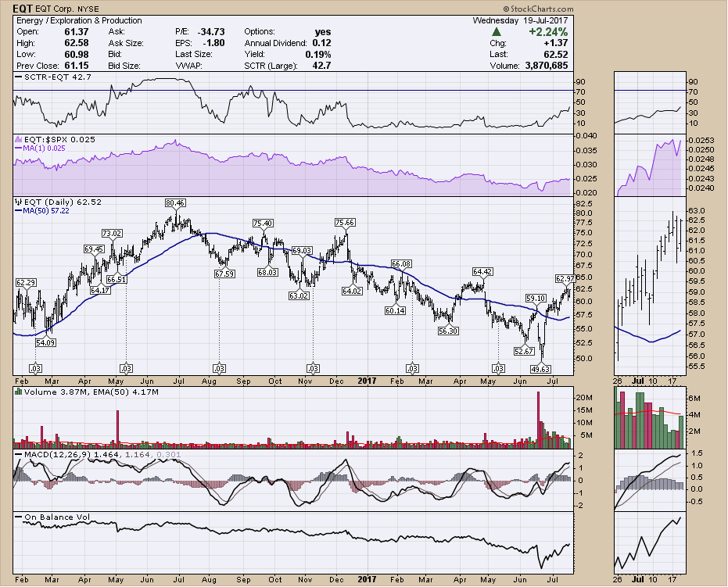The width and height of the screenshot is (728, 587).
Task: Click the Last price 62.52 value
Action: pos(555,54)
